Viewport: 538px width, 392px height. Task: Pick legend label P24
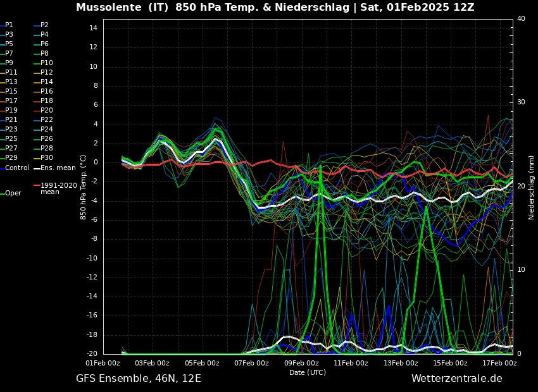(47, 129)
